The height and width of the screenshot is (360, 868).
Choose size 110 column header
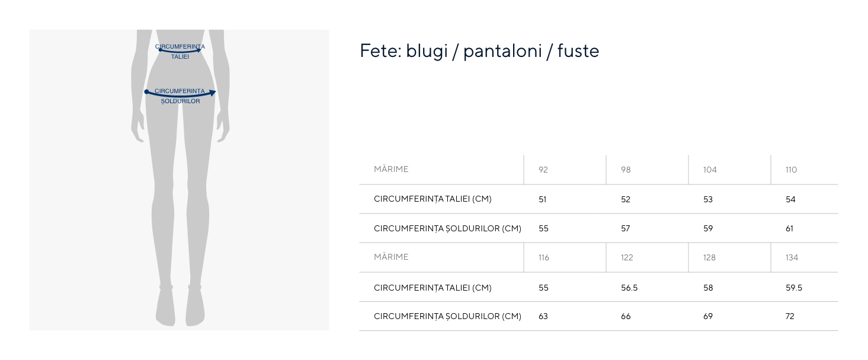[791, 170]
